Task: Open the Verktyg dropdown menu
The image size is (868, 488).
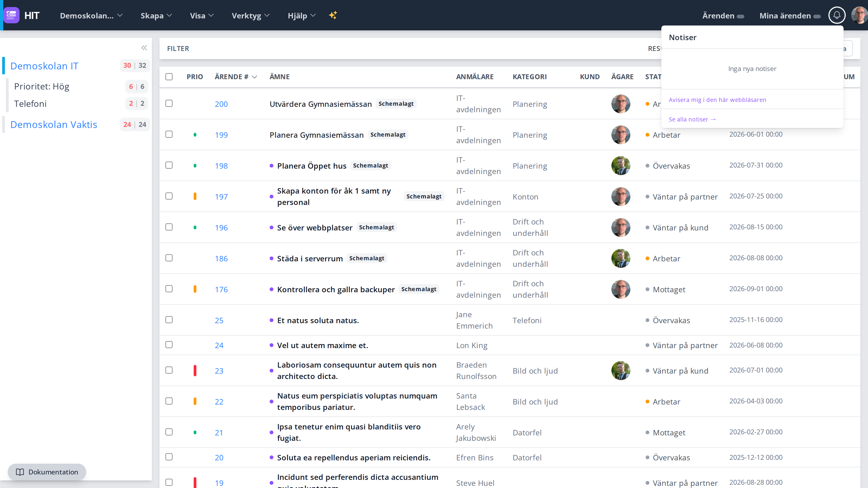Action: click(x=250, y=15)
